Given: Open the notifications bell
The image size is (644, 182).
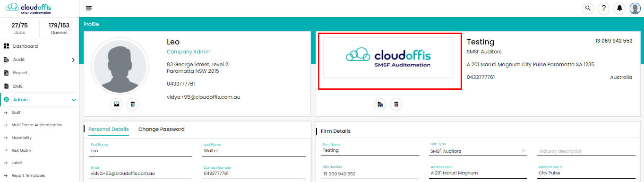Looking at the screenshot, I should (619, 8).
